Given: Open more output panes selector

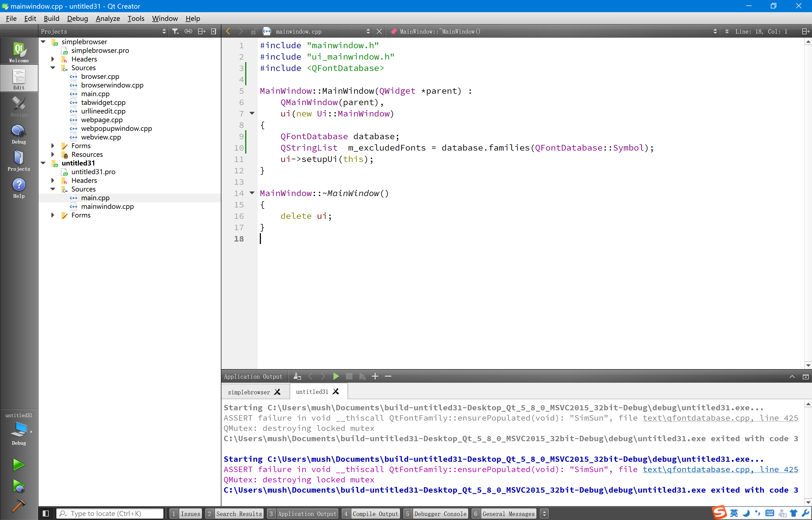Looking at the screenshot, I should (544, 513).
